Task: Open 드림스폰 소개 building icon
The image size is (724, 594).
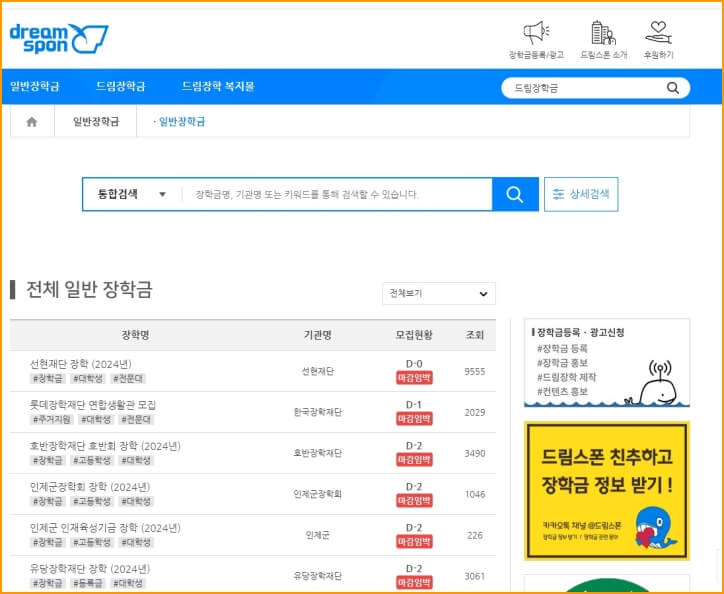Action: (603, 32)
